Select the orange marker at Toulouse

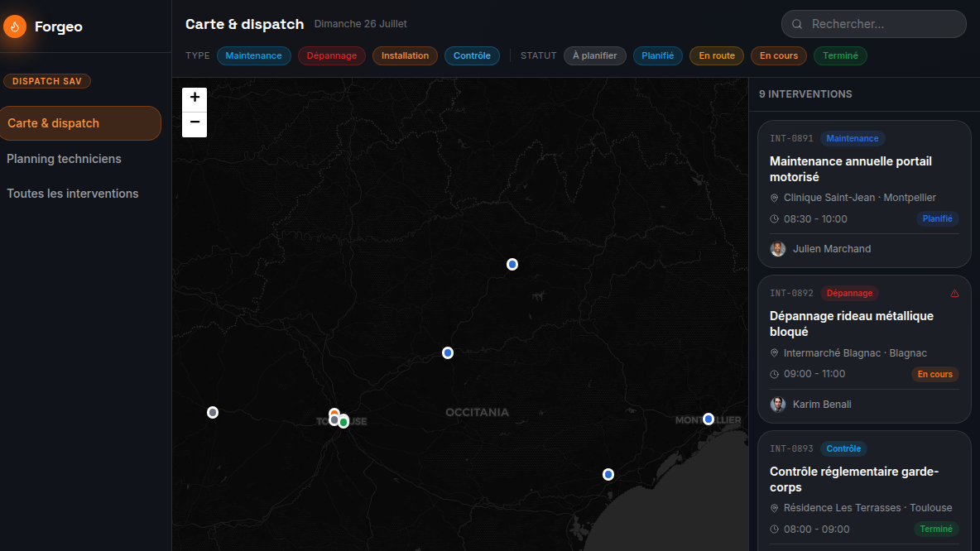click(334, 412)
